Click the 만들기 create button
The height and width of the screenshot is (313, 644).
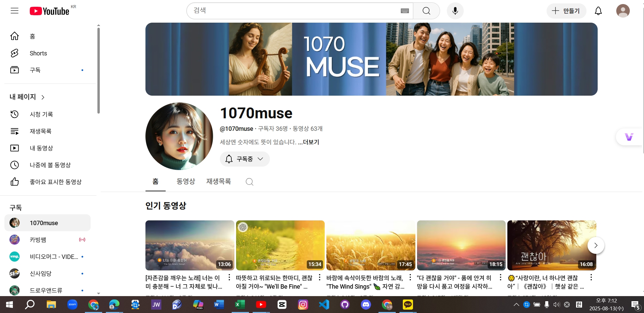(566, 11)
